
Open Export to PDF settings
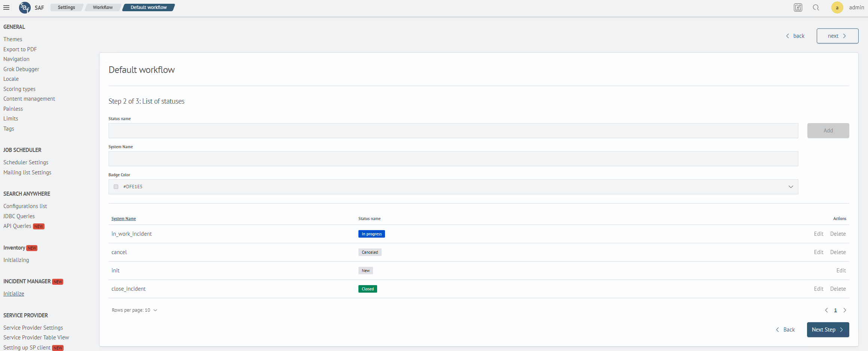(x=20, y=49)
